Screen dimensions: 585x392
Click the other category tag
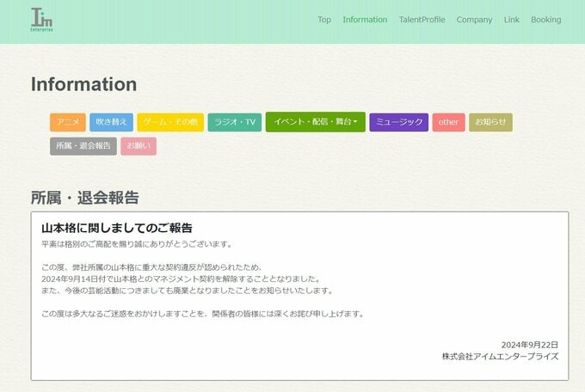448,122
